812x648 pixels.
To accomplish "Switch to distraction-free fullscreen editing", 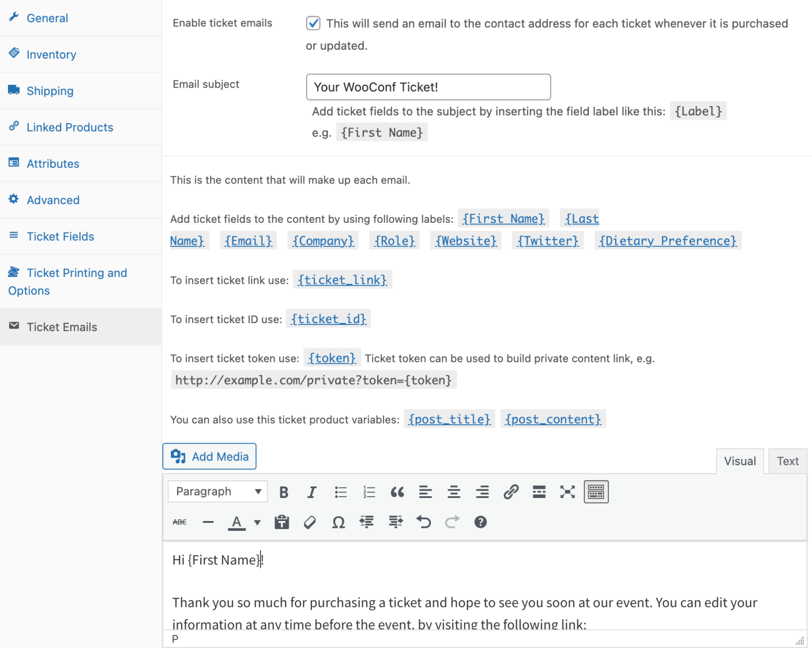I will point(567,492).
